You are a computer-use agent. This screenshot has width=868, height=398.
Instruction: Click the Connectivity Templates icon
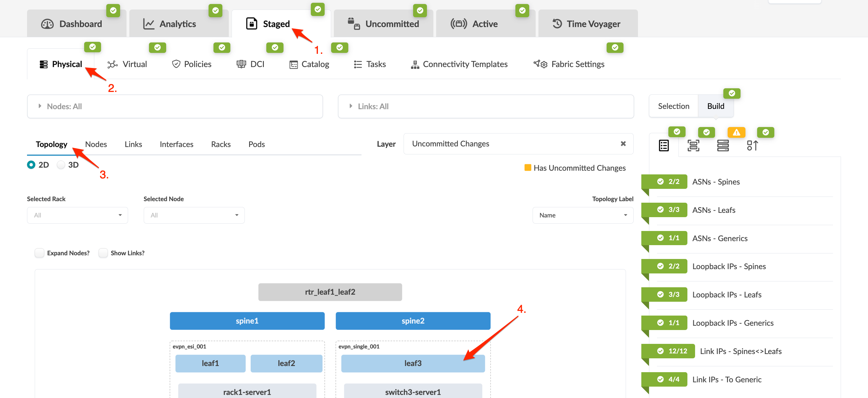point(415,64)
